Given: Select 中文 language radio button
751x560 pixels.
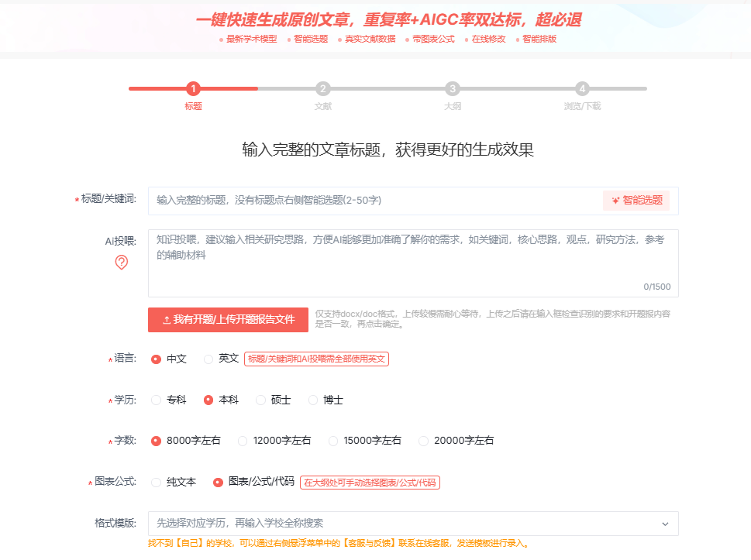Looking at the screenshot, I should tap(157, 359).
